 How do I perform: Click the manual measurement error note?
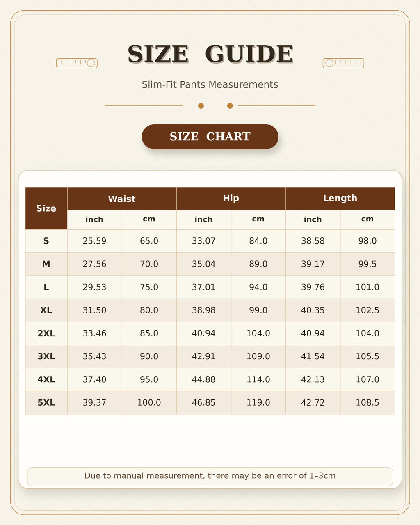point(210,476)
